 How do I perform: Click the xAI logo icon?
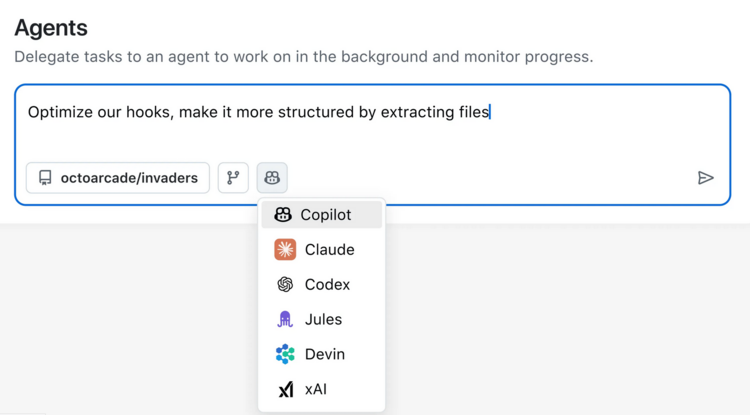click(285, 389)
